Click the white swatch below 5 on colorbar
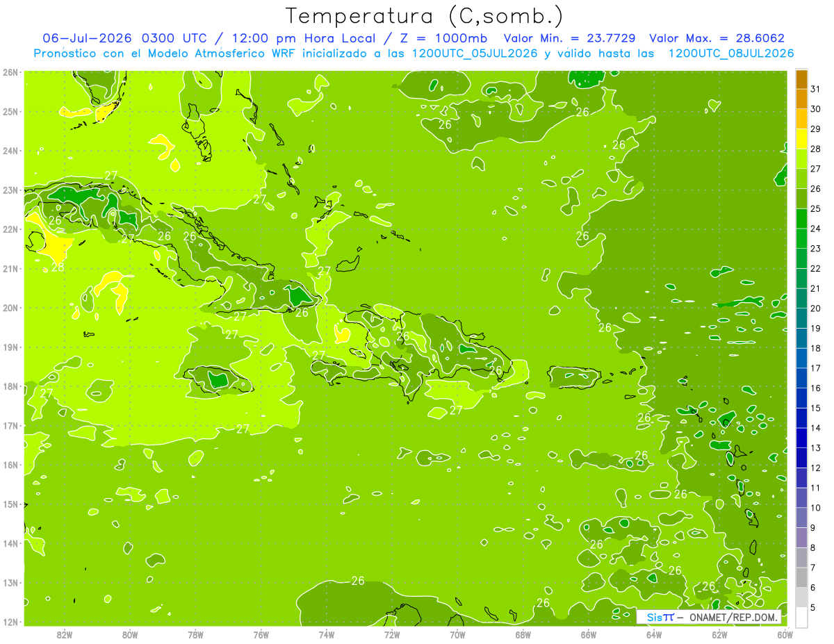The width and height of the screenshot is (834, 644). tap(801, 617)
